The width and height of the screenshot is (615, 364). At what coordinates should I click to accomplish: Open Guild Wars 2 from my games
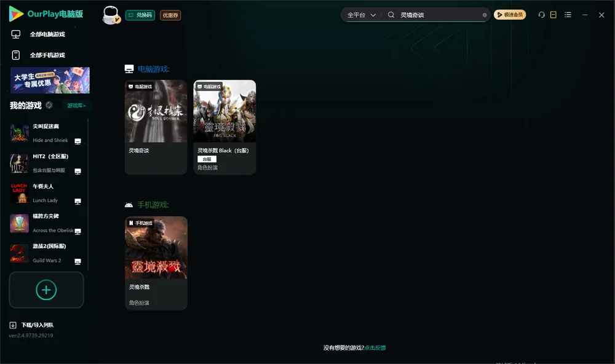point(45,253)
